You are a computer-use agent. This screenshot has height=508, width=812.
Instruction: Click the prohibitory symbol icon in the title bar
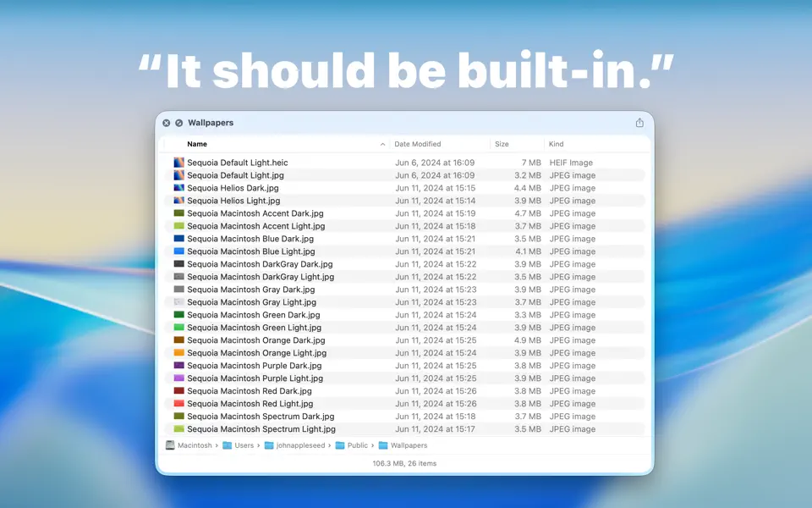(178, 122)
